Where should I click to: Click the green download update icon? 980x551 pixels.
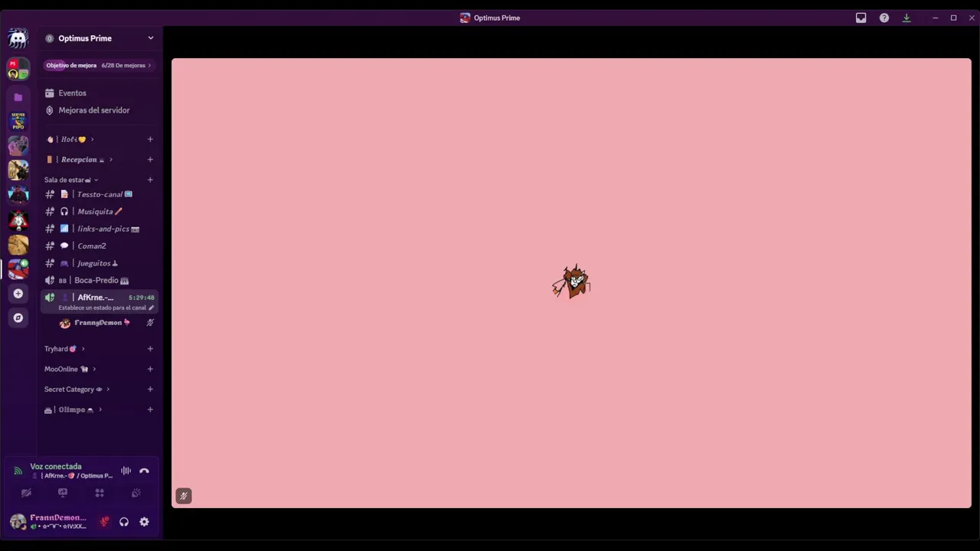coord(906,18)
